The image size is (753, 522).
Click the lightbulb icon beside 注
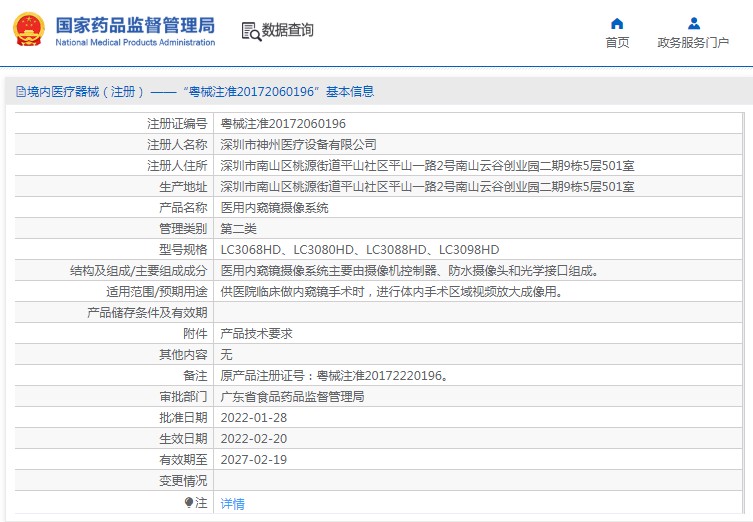(188, 503)
